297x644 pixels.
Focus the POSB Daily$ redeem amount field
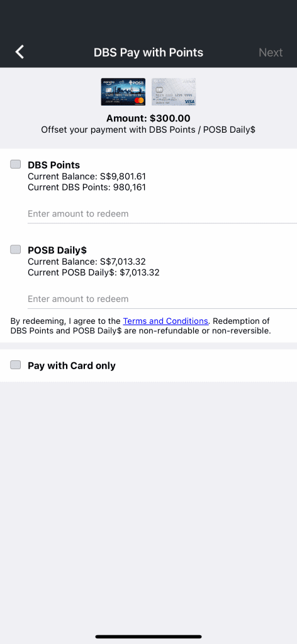(162, 299)
